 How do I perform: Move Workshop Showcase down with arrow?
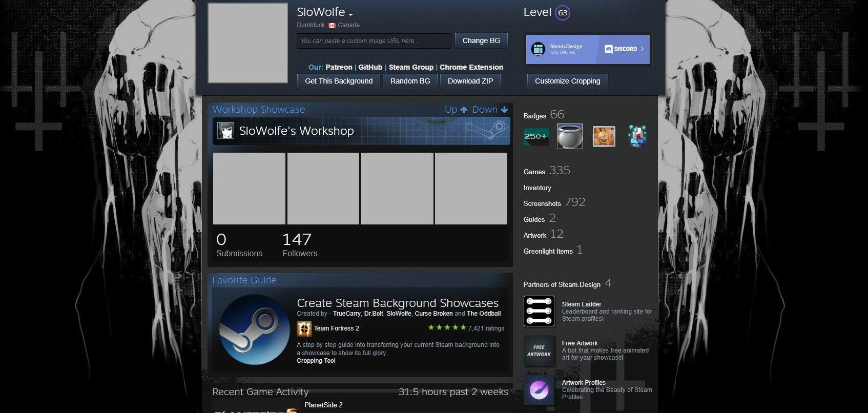tap(490, 110)
